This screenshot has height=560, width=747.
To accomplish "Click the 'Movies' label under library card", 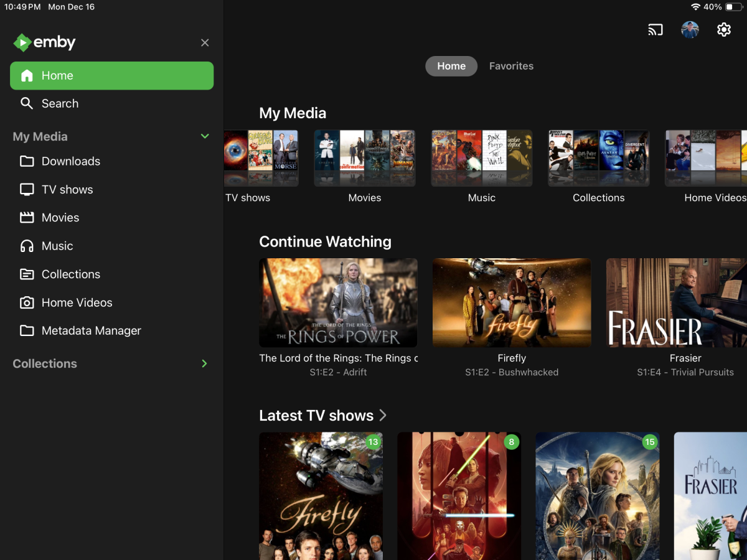I will 365,198.
